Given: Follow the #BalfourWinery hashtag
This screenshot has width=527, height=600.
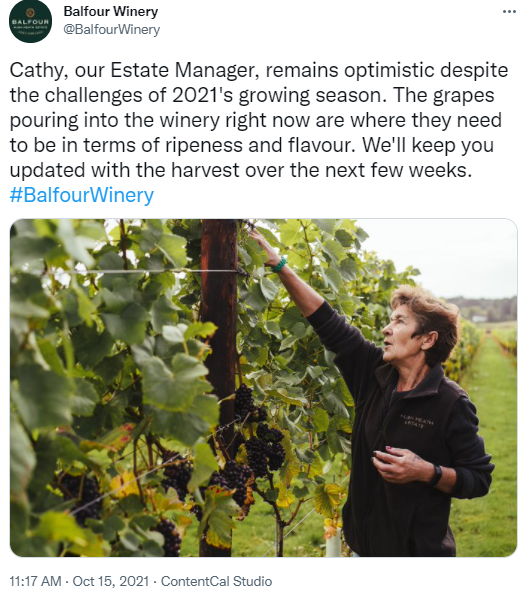Looking at the screenshot, I should coord(82,195).
